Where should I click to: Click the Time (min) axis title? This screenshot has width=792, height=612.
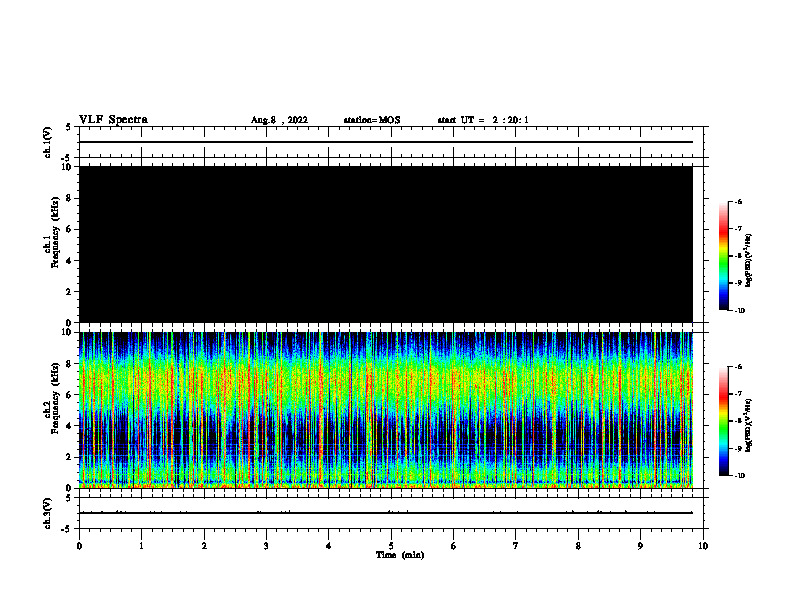[x=400, y=555]
